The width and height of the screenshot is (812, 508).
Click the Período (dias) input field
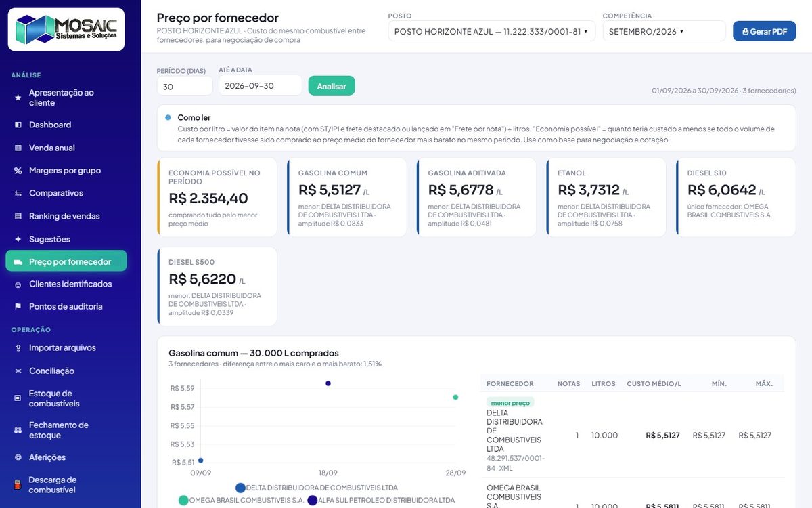185,86
